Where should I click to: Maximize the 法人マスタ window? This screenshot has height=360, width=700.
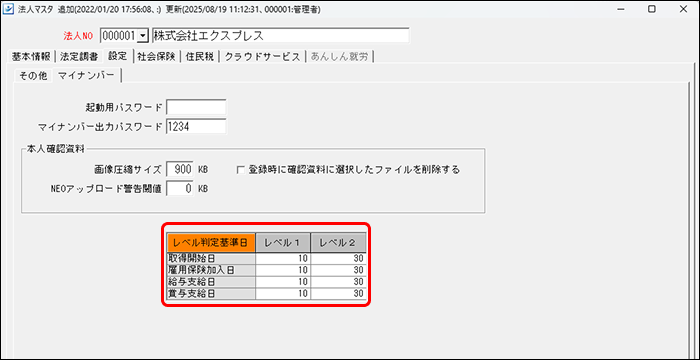pyautogui.click(x=652, y=9)
